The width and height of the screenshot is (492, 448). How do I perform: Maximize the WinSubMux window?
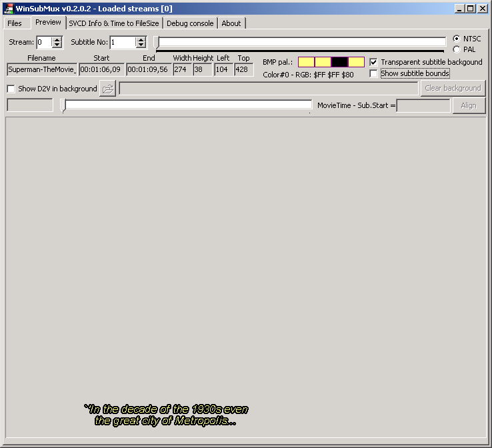click(471, 8)
